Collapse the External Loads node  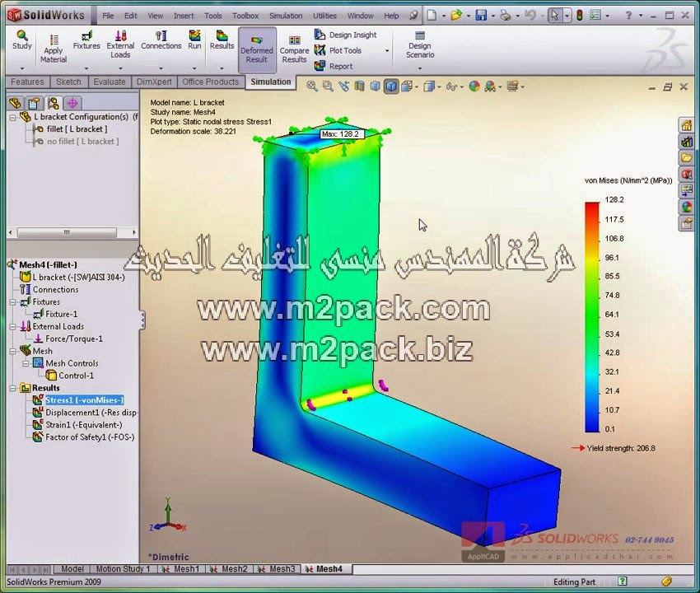[x=13, y=327]
